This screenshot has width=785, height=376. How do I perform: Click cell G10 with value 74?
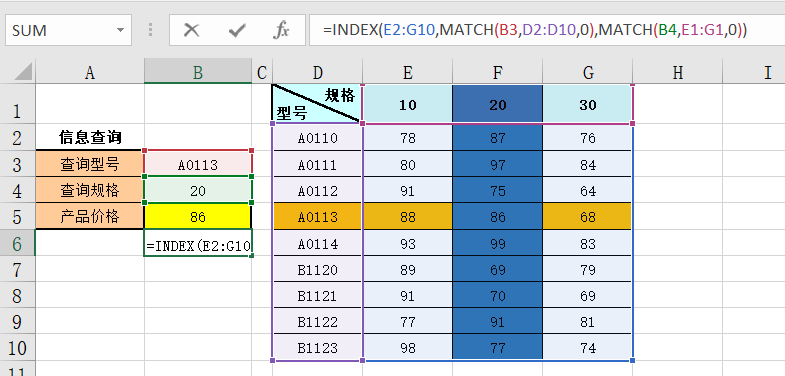click(588, 347)
